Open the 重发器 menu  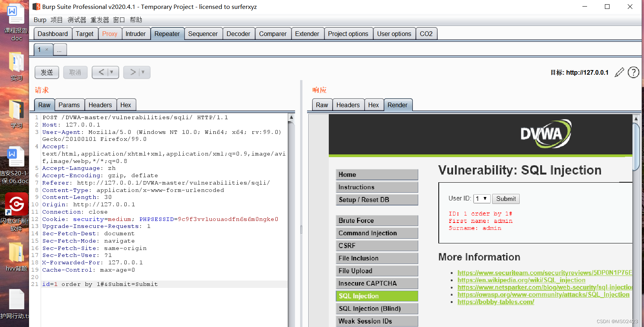pos(100,20)
